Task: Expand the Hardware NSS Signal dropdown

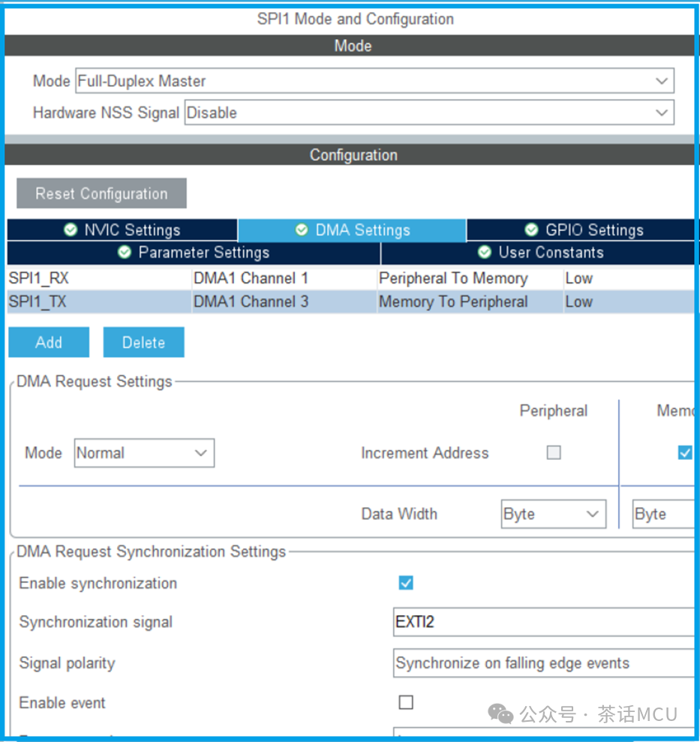Action: (x=428, y=113)
